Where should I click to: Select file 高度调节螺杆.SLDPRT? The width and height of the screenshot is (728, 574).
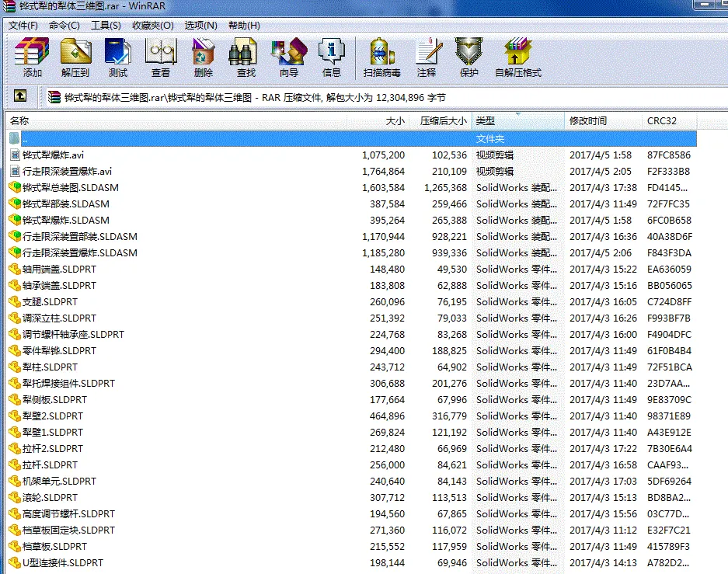(x=68, y=514)
